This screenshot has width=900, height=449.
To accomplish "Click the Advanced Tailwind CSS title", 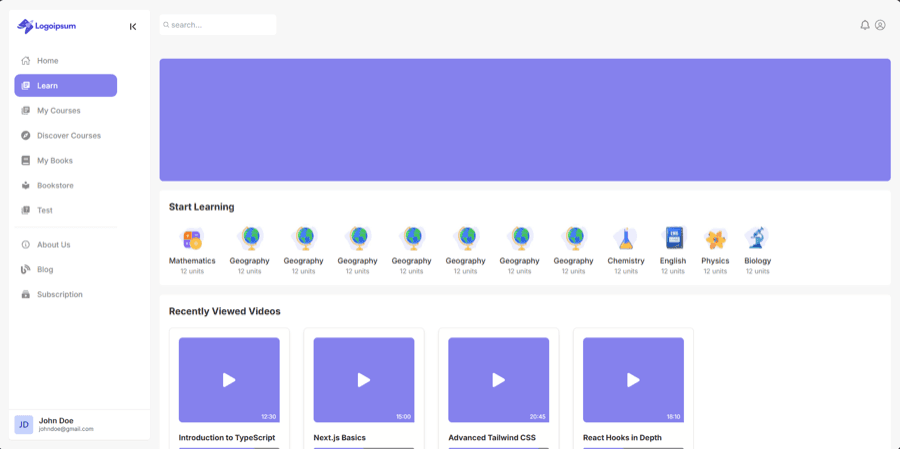I will click(x=492, y=438).
